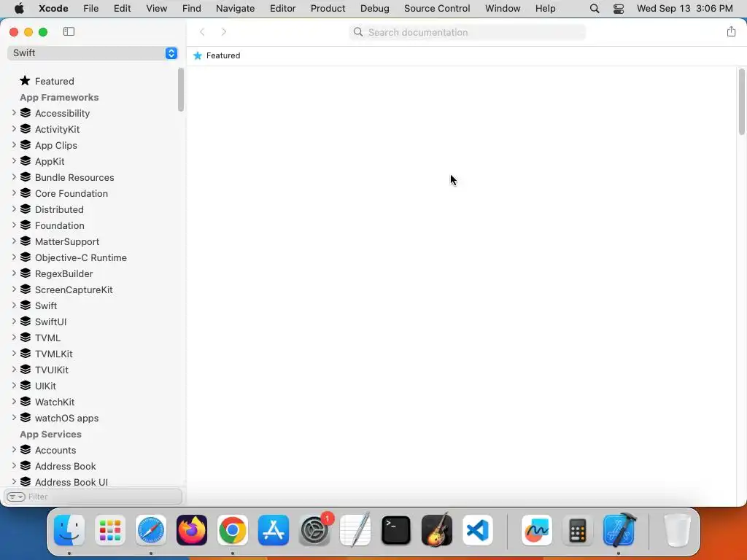Screen dimensions: 747x560
Task: Select Core Foundation in sidebar
Action: click(71, 193)
